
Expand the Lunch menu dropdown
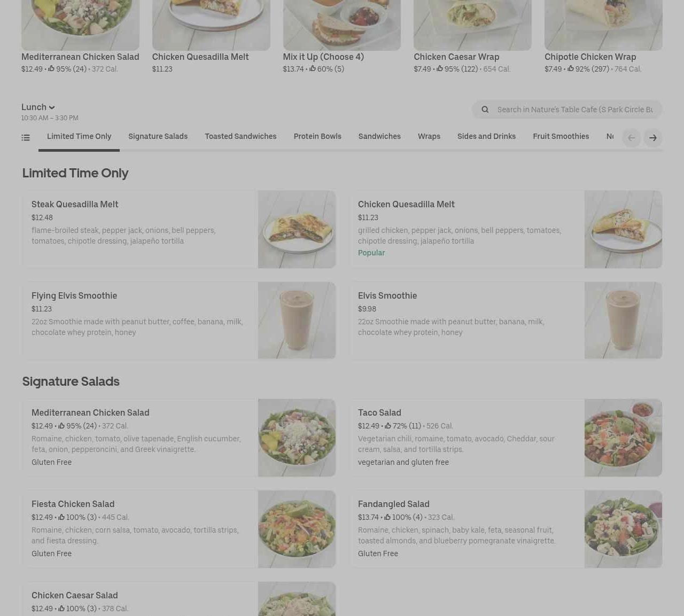38,107
